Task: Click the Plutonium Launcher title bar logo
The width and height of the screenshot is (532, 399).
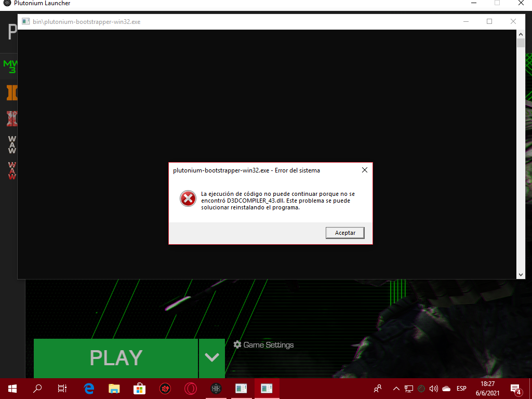Action: (7, 3)
